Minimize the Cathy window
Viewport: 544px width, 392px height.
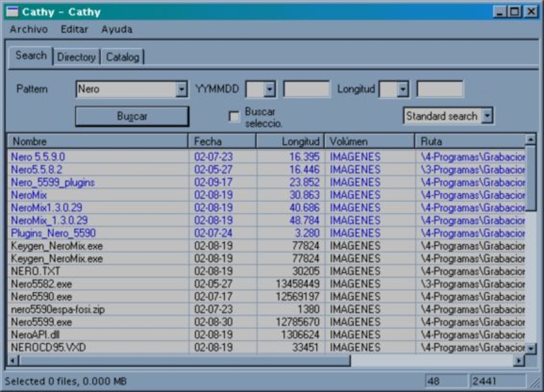[500, 12]
